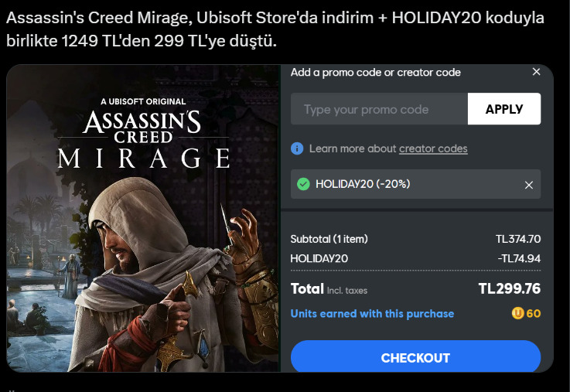Click the green checkmark beside HOLIDAY20
This screenshot has width=570, height=392.
coord(303,184)
